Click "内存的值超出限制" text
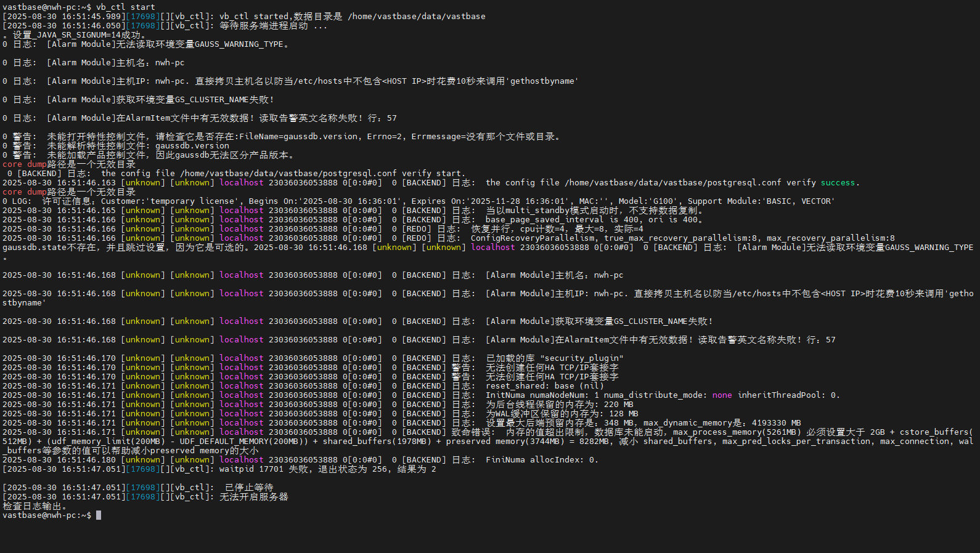This screenshot has height=553, width=980. (x=545, y=432)
